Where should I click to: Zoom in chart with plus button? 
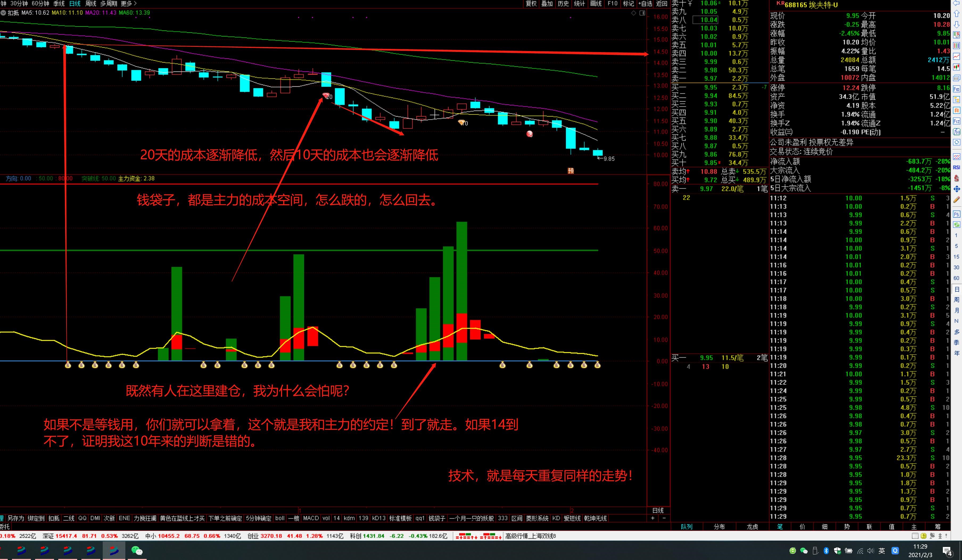click(x=653, y=518)
